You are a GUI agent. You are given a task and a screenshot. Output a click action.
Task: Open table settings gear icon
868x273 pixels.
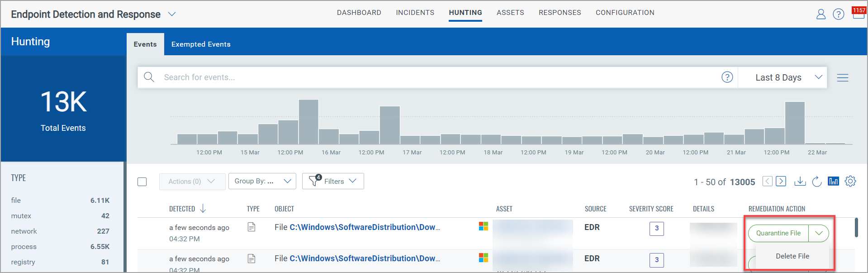coord(850,181)
